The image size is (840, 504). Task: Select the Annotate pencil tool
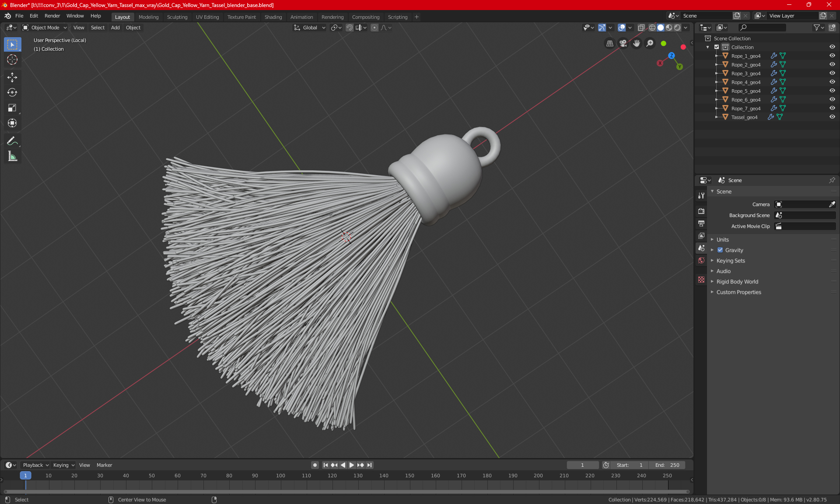coord(12,141)
